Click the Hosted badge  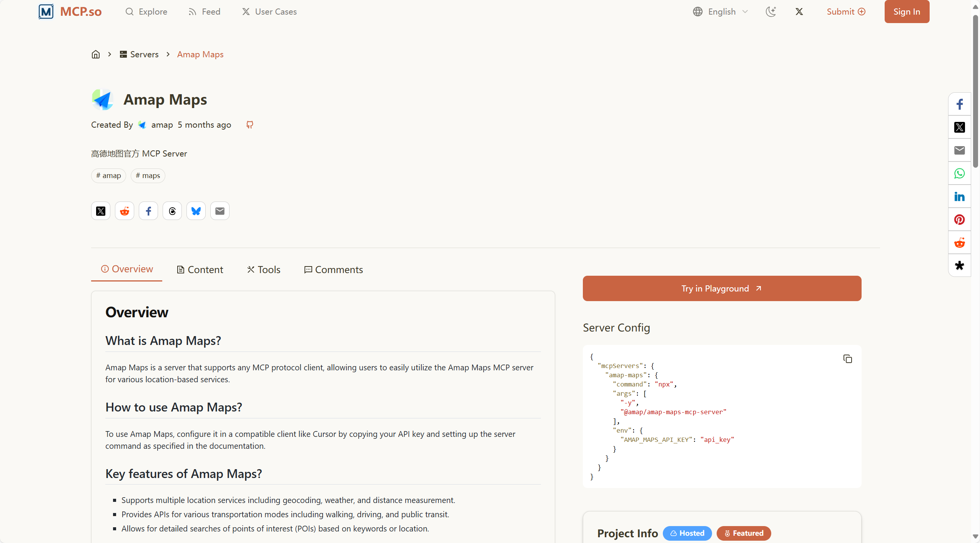[687, 533]
